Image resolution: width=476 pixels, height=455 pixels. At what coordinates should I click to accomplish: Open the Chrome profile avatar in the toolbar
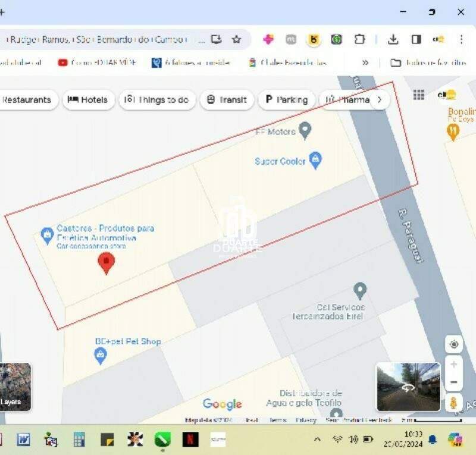[439, 39]
